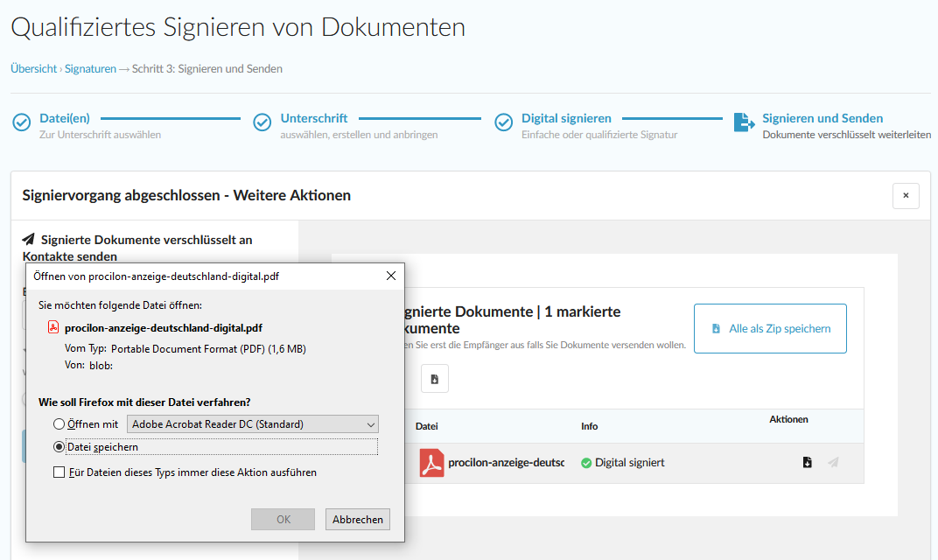The height and width of the screenshot is (560, 938).
Task: Click the Unterschrift step label
Action: [x=314, y=118]
